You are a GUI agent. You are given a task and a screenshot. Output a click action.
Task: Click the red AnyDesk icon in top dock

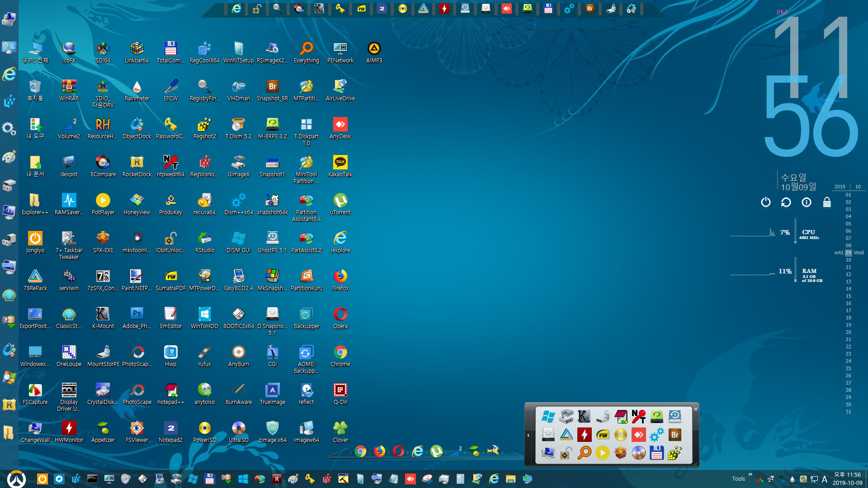pyautogui.click(x=506, y=9)
